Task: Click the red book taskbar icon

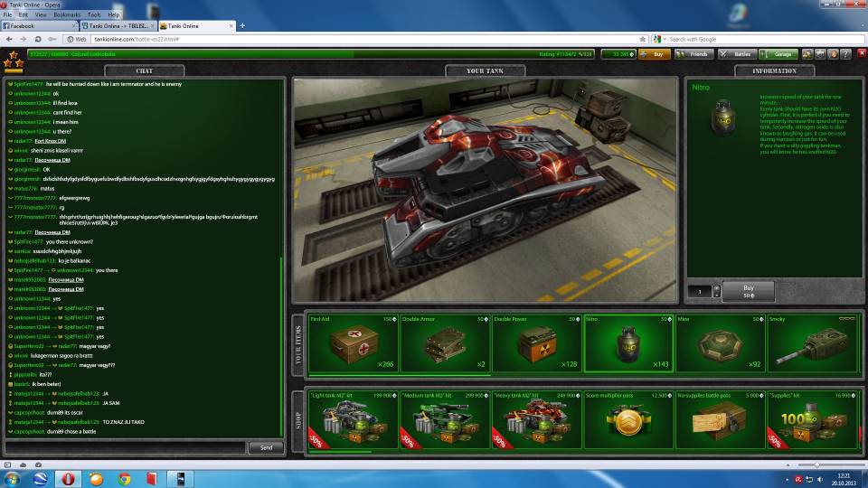Action: coord(152,479)
